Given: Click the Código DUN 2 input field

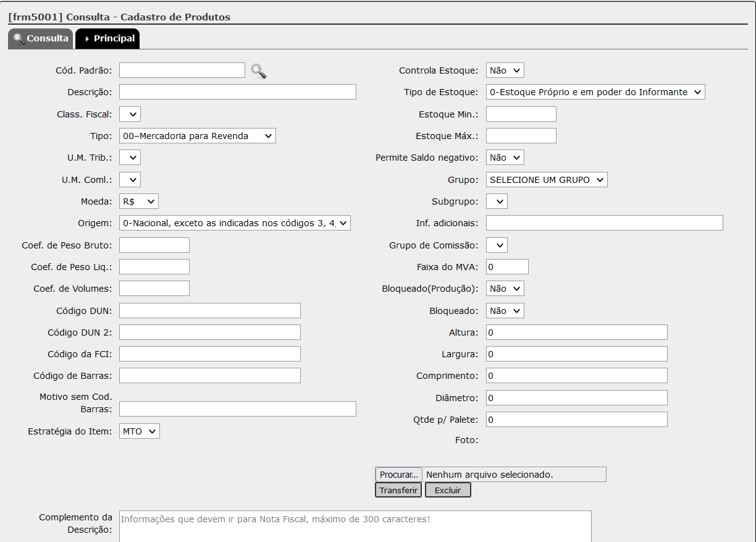Looking at the screenshot, I should coord(210,332).
